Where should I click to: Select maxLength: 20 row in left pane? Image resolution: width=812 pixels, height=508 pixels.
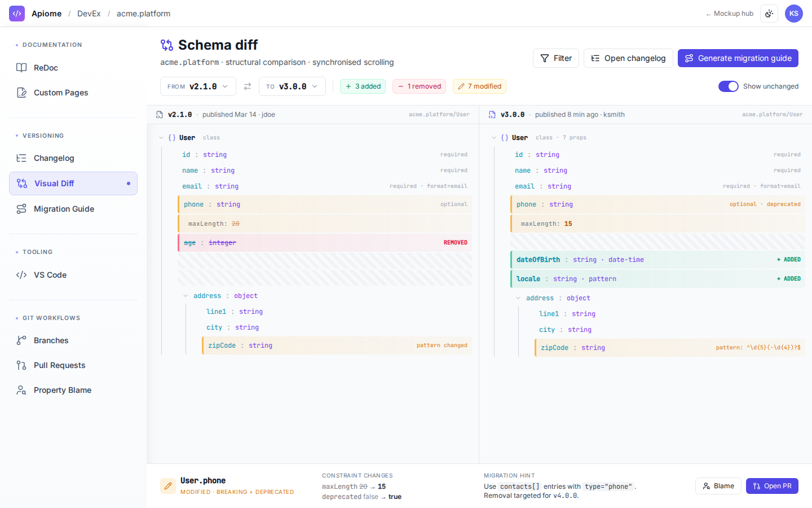tap(325, 224)
